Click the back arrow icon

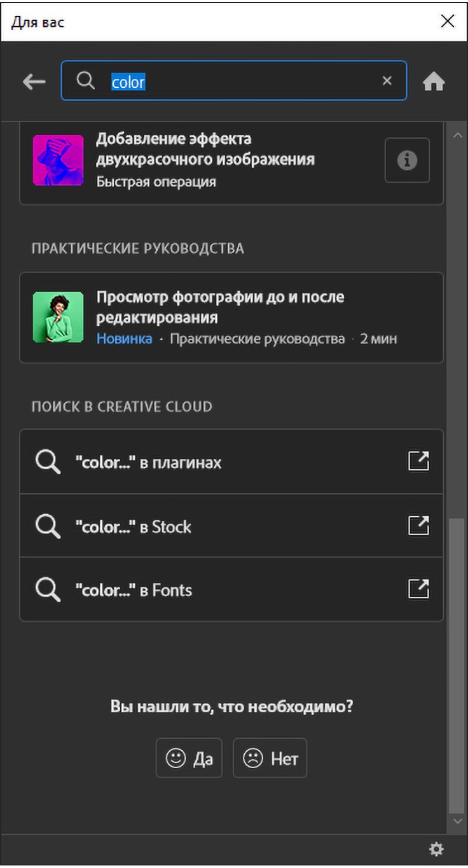coord(34,81)
